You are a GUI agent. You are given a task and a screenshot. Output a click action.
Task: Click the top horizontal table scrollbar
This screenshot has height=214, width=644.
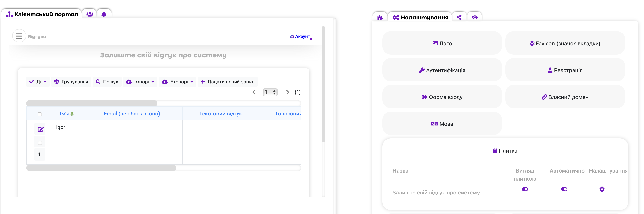click(x=92, y=103)
